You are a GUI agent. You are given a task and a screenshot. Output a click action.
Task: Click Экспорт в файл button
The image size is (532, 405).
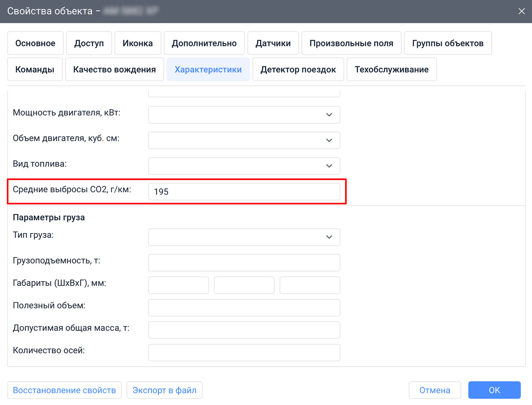pyautogui.click(x=164, y=390)
